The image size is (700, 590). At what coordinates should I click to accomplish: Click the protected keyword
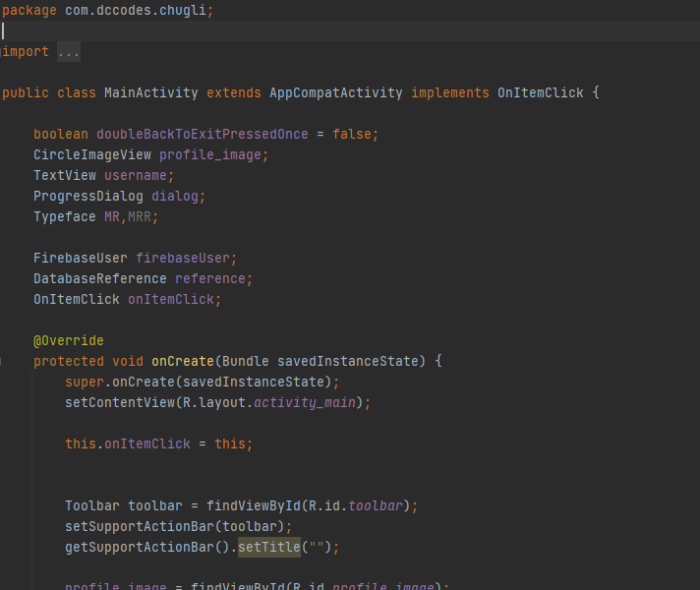point(69,361)
